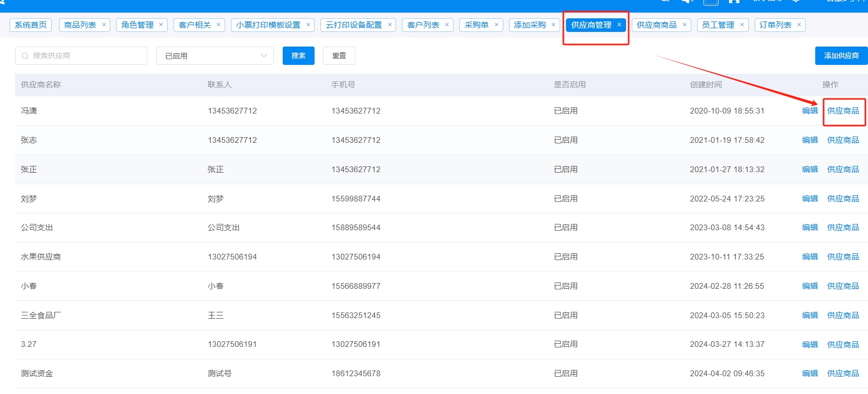The height and width of the screenshot is (394, 868).
Task: Click the 重置 button
Action: coord(339,56)
